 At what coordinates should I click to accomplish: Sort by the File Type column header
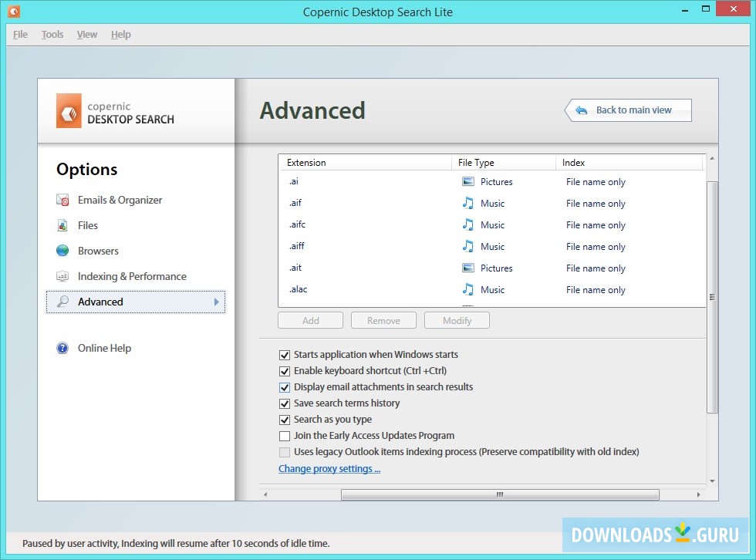pos(504,163)
